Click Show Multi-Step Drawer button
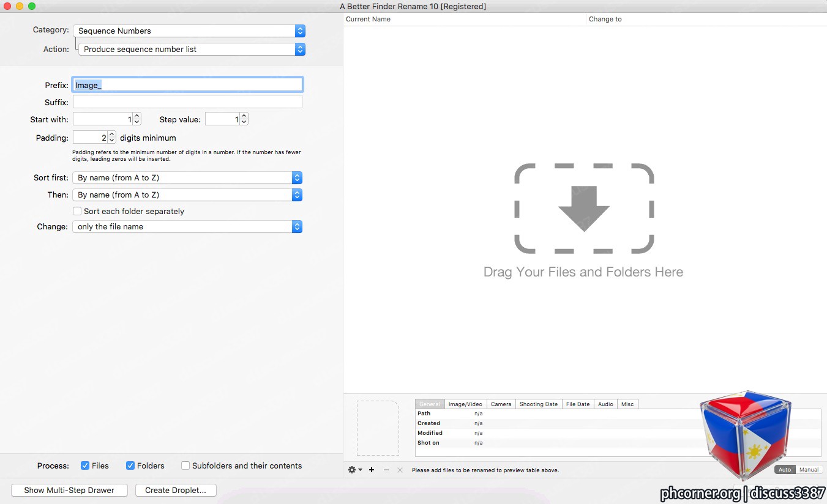The image size is (827, 504). pos(69,490)
